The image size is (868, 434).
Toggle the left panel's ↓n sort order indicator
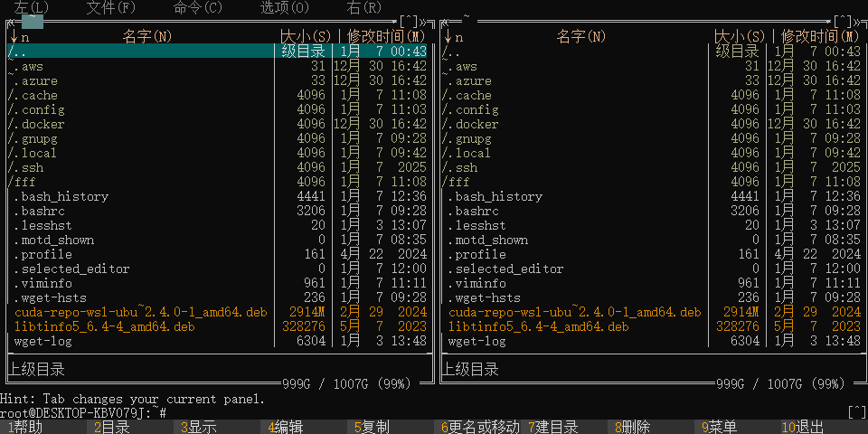(x=19, y=37)
